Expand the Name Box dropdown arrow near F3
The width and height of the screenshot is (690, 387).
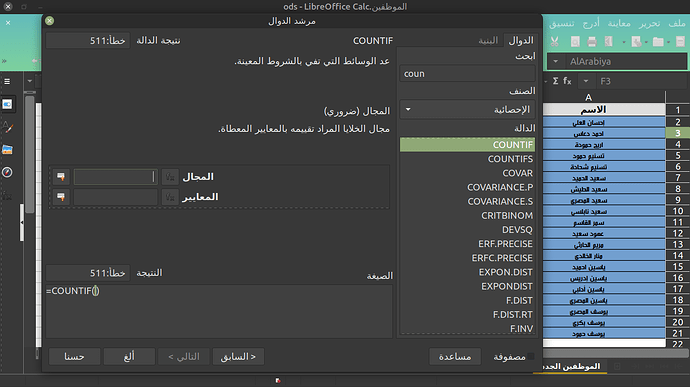[586, 81]
